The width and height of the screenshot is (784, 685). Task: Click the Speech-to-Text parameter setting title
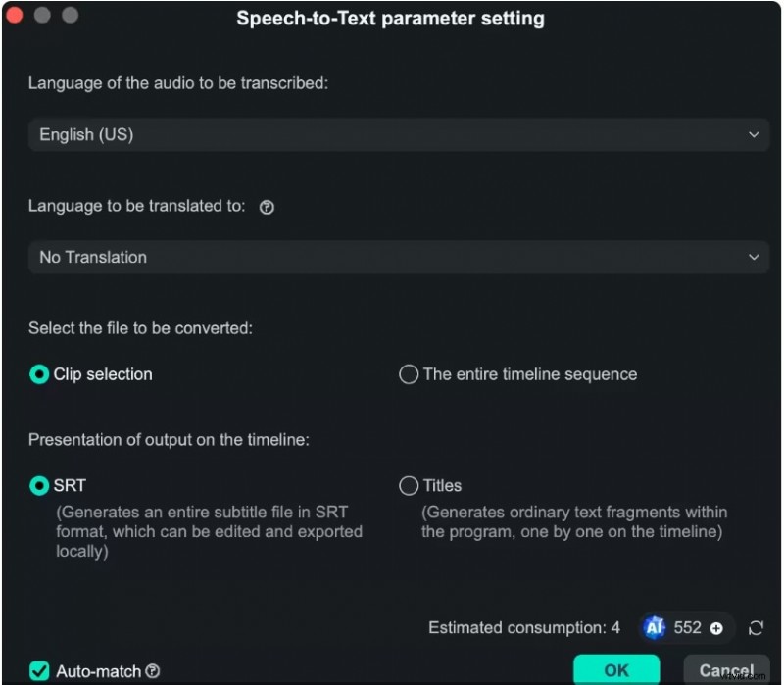tap(390, 19)
